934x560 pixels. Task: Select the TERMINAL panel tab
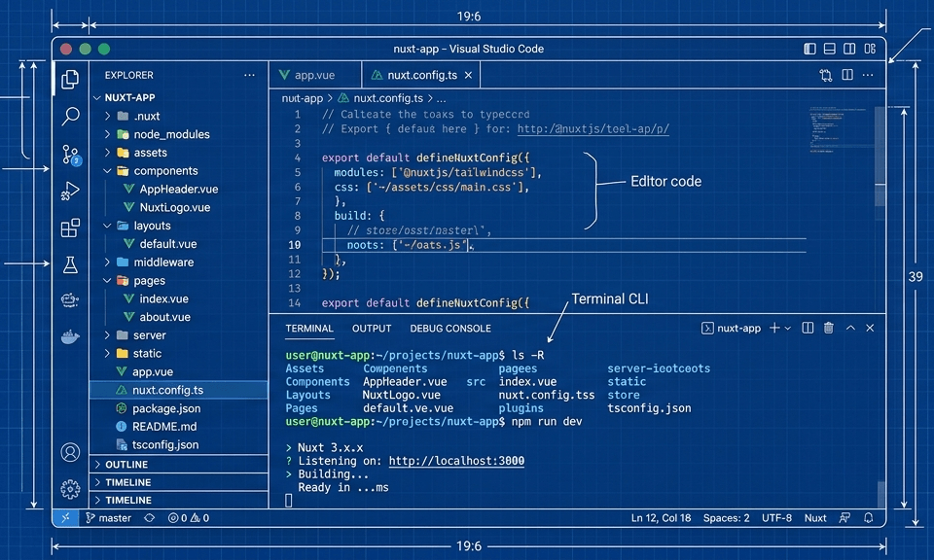pyautogui.click(x=309, y=329)
